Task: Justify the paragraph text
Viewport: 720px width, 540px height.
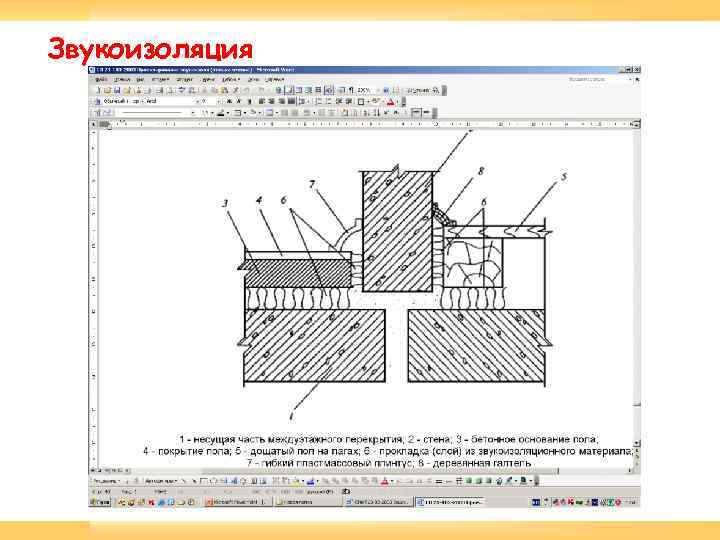Action: 291,101
